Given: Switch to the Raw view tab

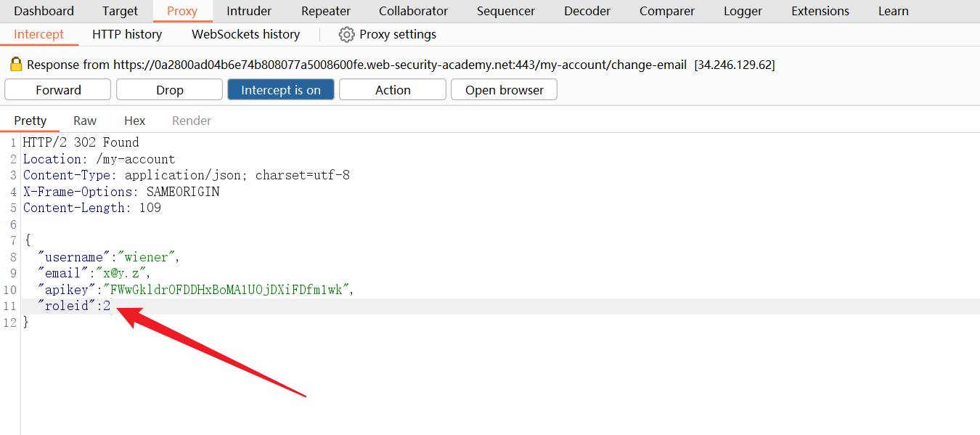Looking at the screenshot, I should [85, 121].
